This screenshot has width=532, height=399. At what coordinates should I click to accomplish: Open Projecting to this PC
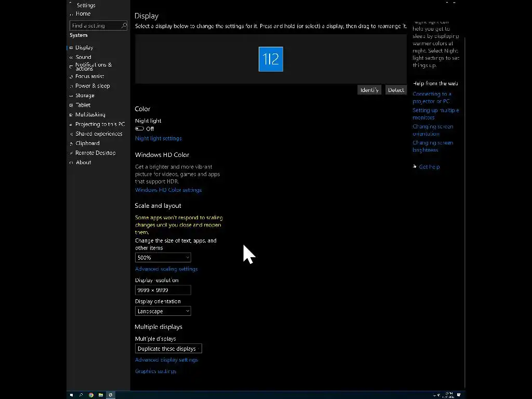click(x=100, y=124)
